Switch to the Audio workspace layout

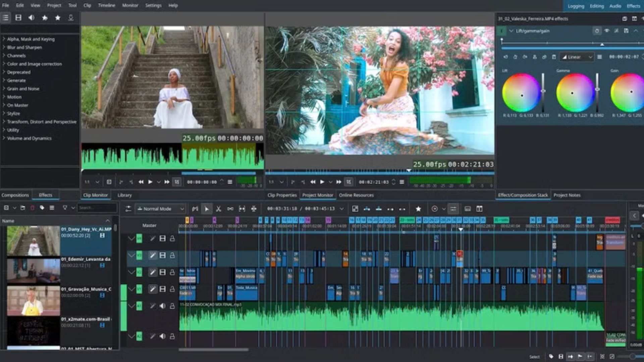click(x=615, y=6)
